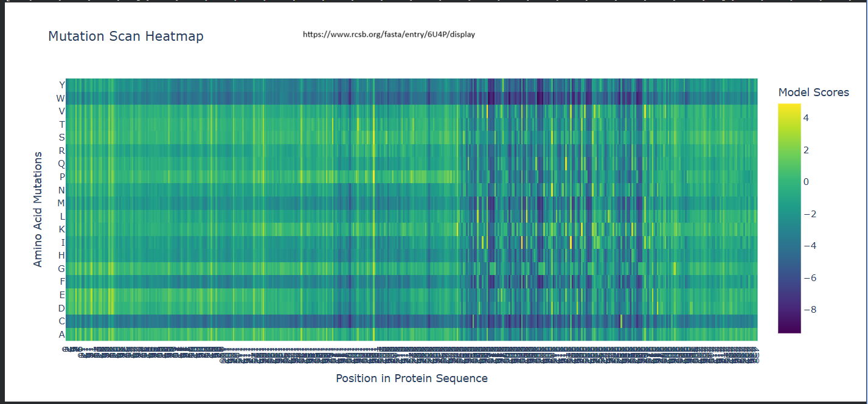Viewport: 868px width, 404px height.
Task: Click the Mutation Scan Heatmap title
Action: [126, 36]
